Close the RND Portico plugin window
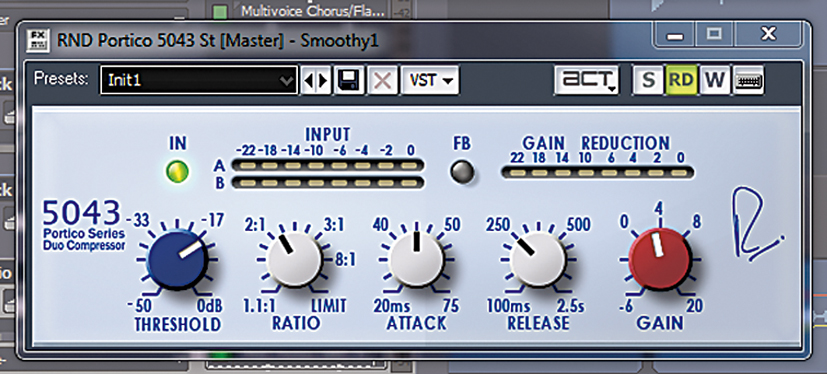The width and height of the screenshot is (827, 374). click(769, 35)
